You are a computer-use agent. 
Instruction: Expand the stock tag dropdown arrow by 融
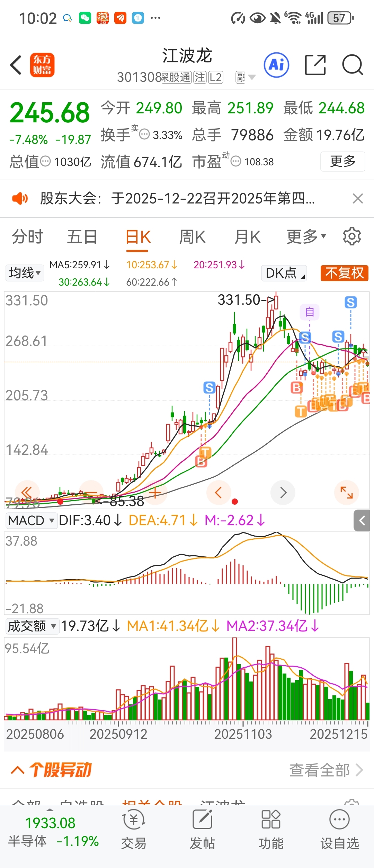252,77
